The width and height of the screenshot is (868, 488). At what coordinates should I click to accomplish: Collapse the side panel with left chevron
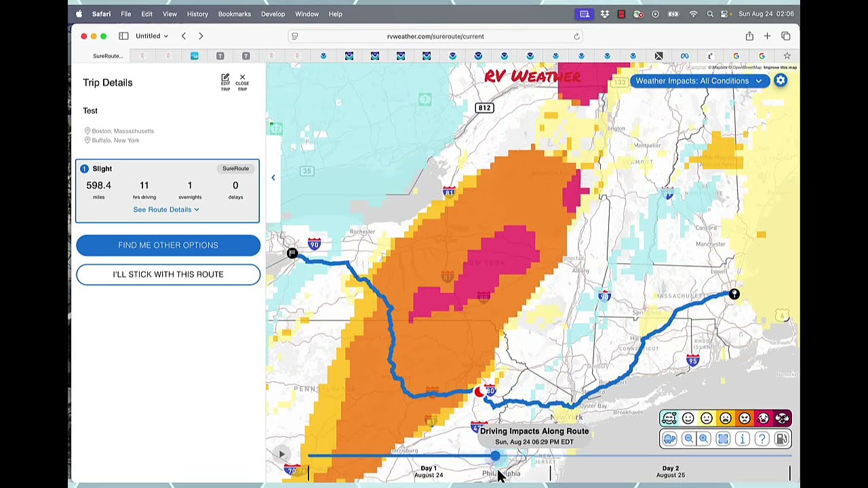273,178
